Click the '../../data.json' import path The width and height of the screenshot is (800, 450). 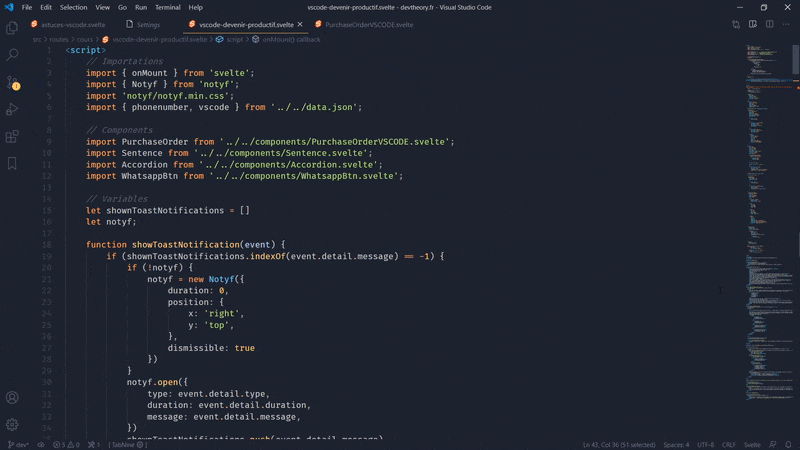313,107
